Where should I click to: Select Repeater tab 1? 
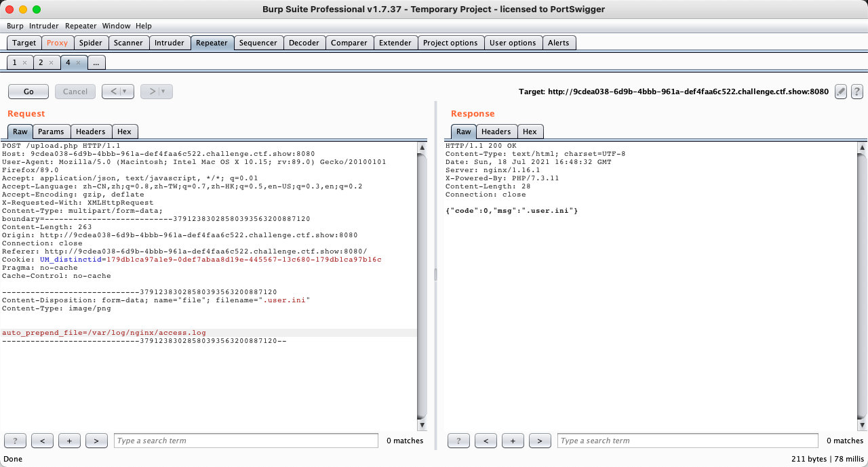[x=15, y=62]
